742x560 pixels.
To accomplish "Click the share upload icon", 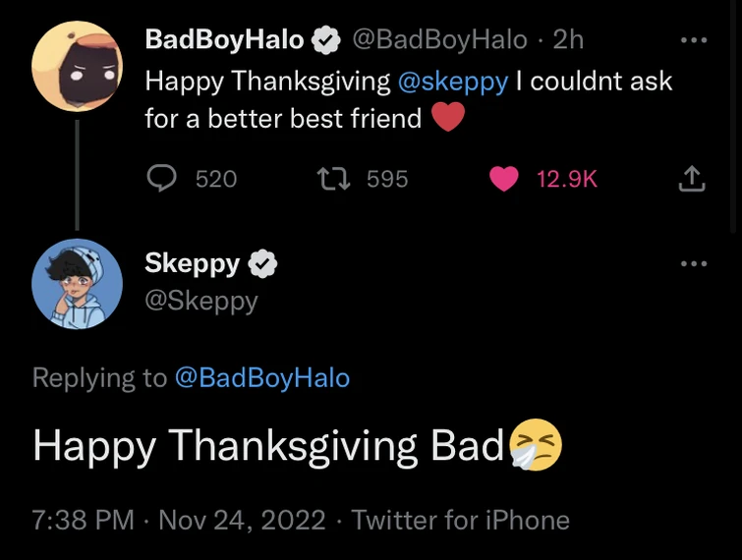I will [692, 178].
